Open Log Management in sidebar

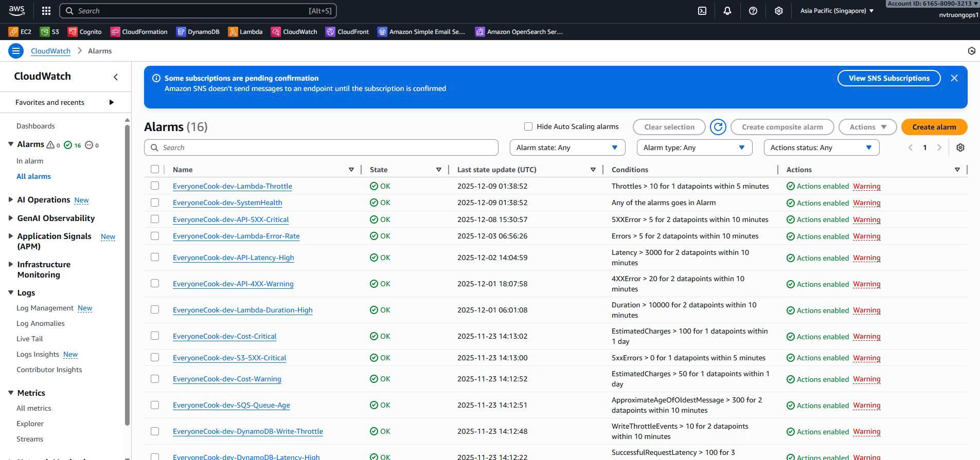tap(45, 308)
